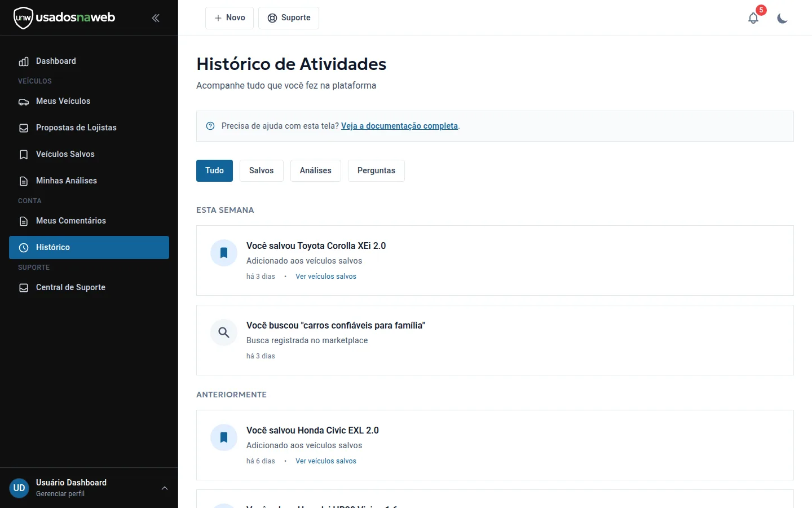Image resolution: width=812 pixels, height=508 pixels.
Task: Collapse the sidebar with double-chevron icon
Action: point(156,18)
